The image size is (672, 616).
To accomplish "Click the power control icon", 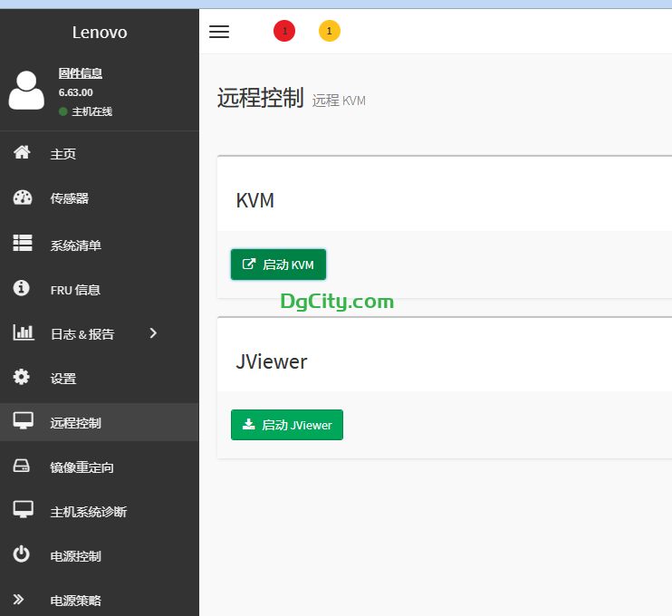I will 22,554.
